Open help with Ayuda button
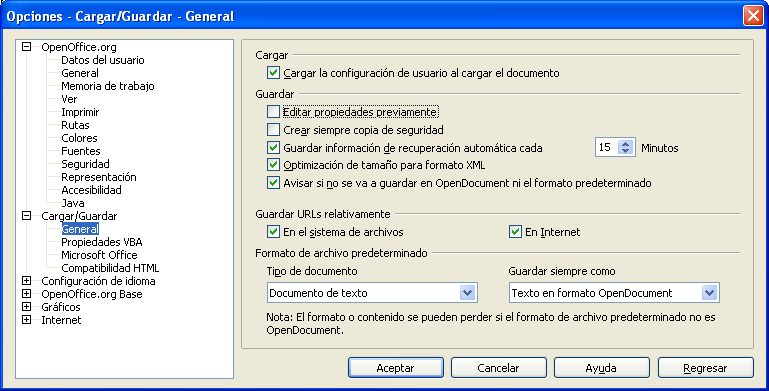Viewport: 769px width, 391px height. tap(601, 368)
